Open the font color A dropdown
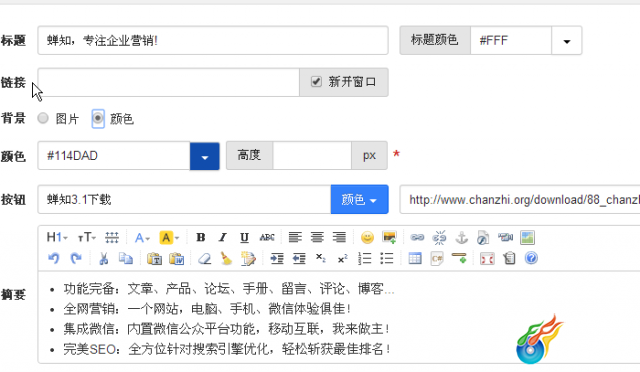640x372 pixels. point(142,237)
